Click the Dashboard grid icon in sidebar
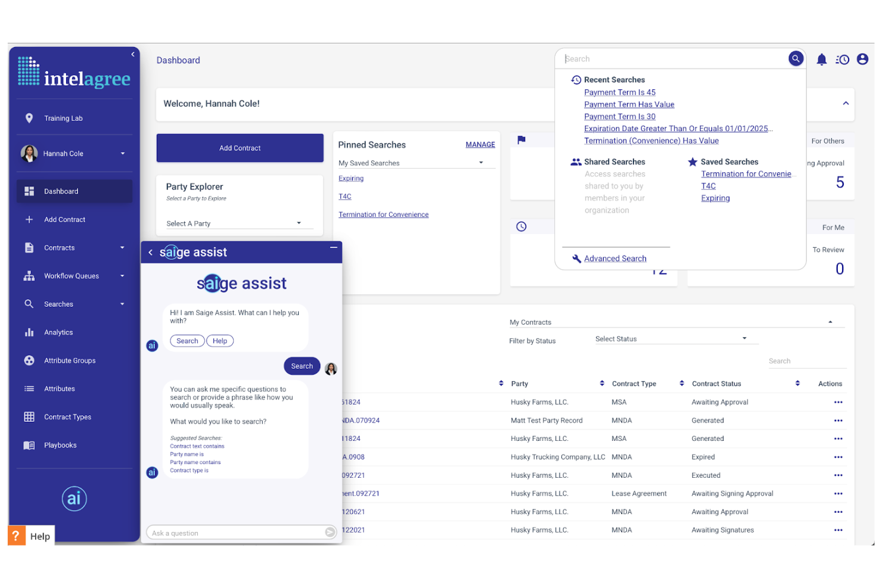Screen dimensions: 882x588 click(x=29, y=191)
